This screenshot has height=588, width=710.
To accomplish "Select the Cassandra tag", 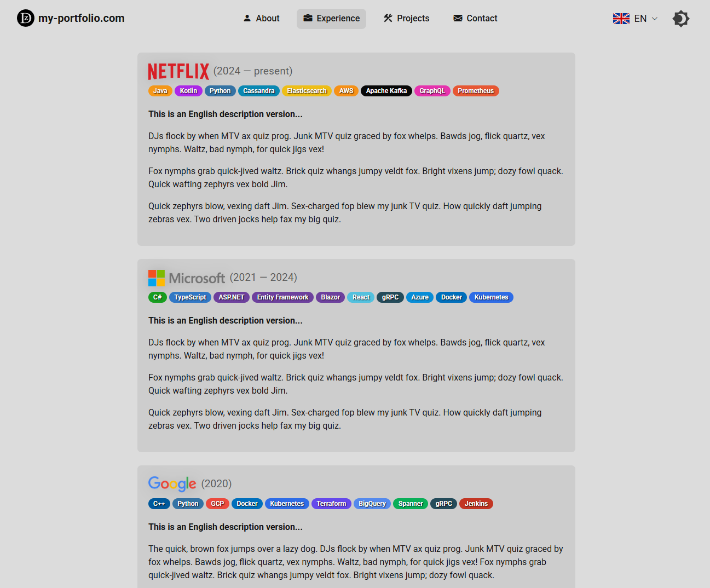I will click(x=259, y=91).
